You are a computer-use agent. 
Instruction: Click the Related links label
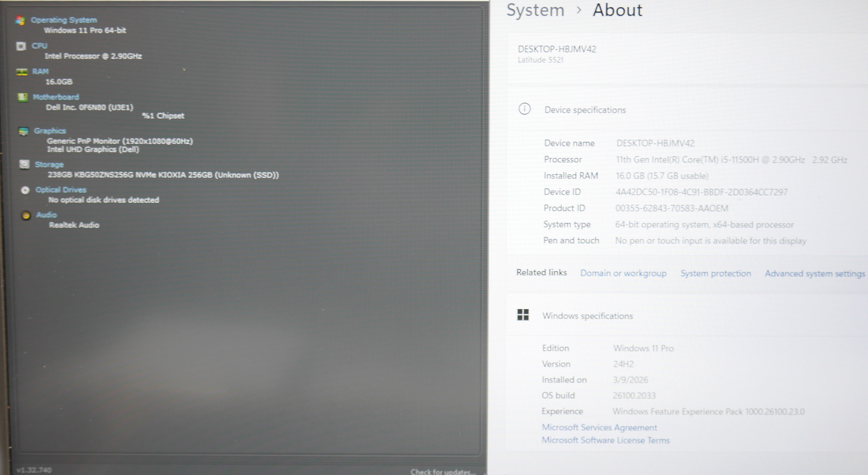point(541,273)
